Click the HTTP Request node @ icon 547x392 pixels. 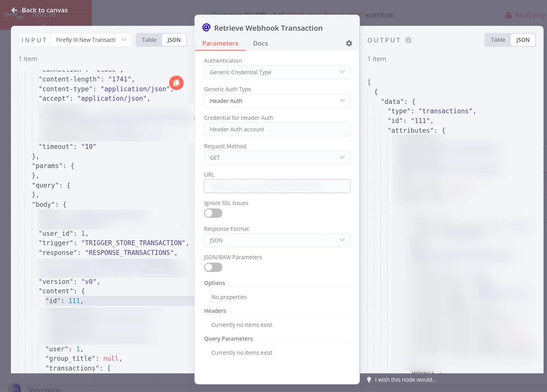[206, 28]
